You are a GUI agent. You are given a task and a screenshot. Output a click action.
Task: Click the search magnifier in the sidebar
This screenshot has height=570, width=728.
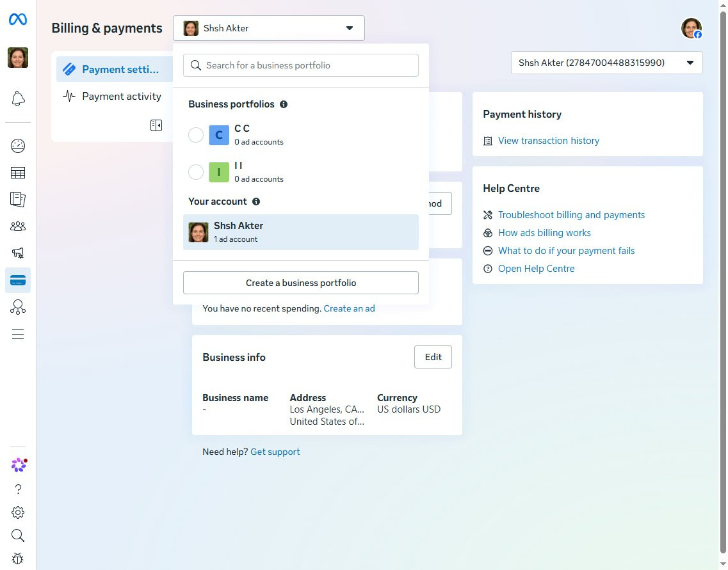18,535
